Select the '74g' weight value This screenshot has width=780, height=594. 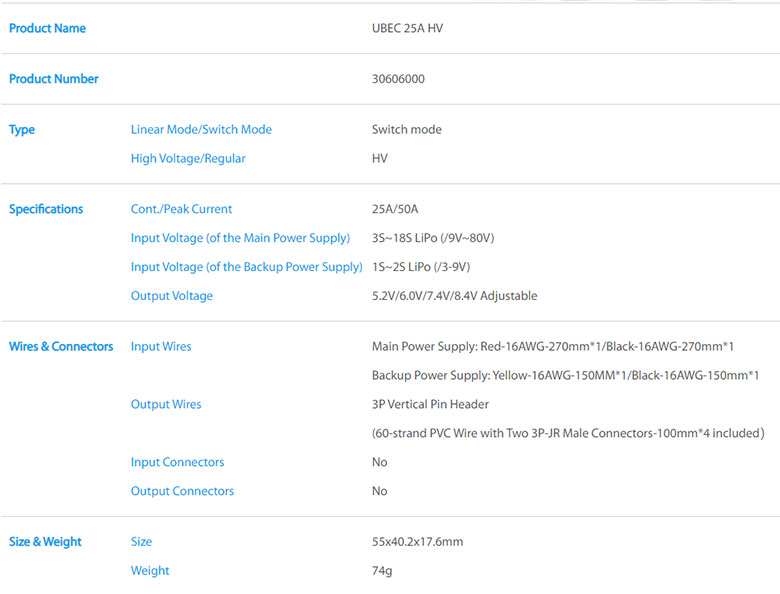click(x=382, y=571)
